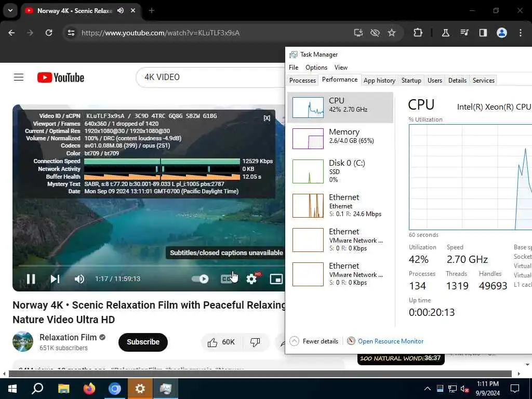Open browser profile avatar
Screen dimensions: 532x399
pyautogui.click(x=502, y=33)
